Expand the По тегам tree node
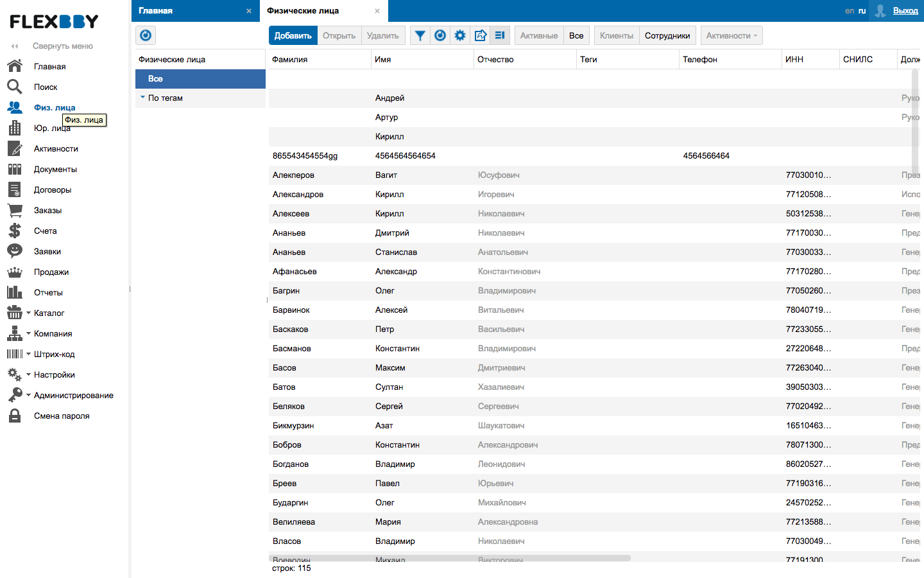The width and height of the screenshot is (924, 578). 142,98
